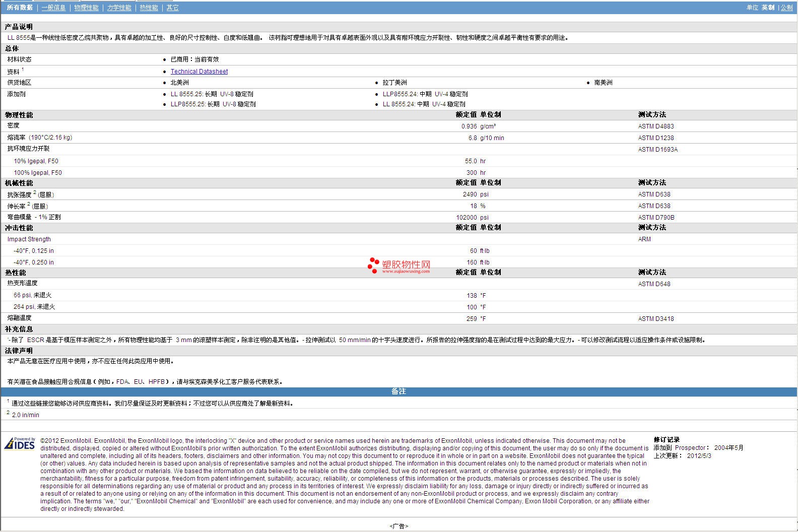The height and width of the screenshot is (532, 798).
Task: Click the 修订记录 heading in footer
Action: pyautogui.click(x=667, y=440)
